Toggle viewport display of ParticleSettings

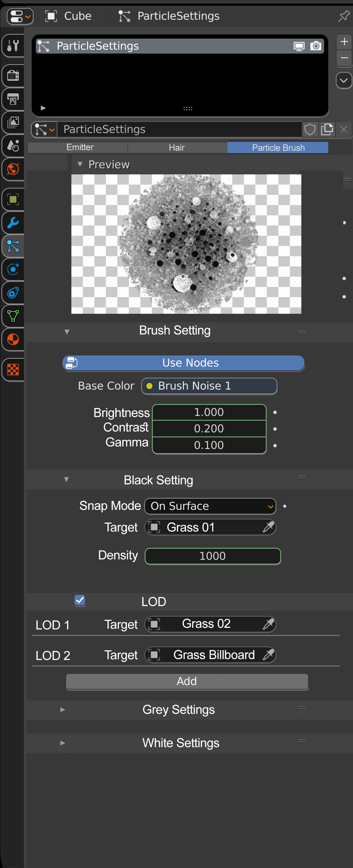coord(299,46)
